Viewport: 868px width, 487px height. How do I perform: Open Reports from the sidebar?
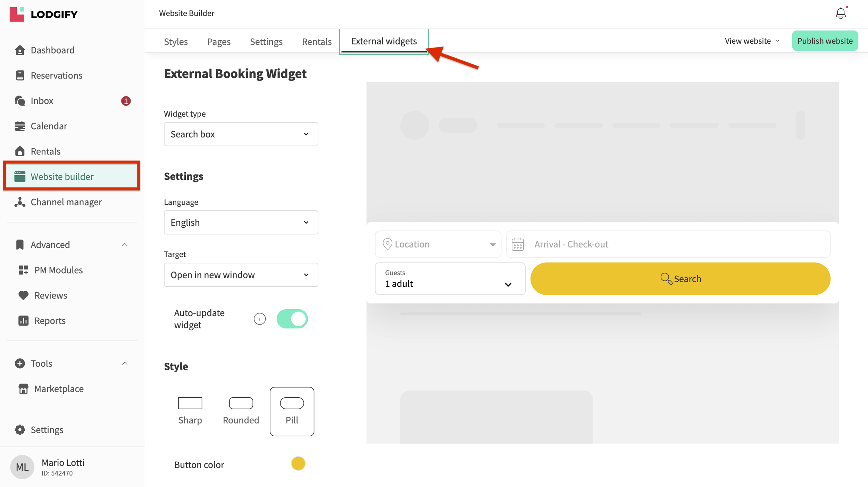click(x=50, y=320)
